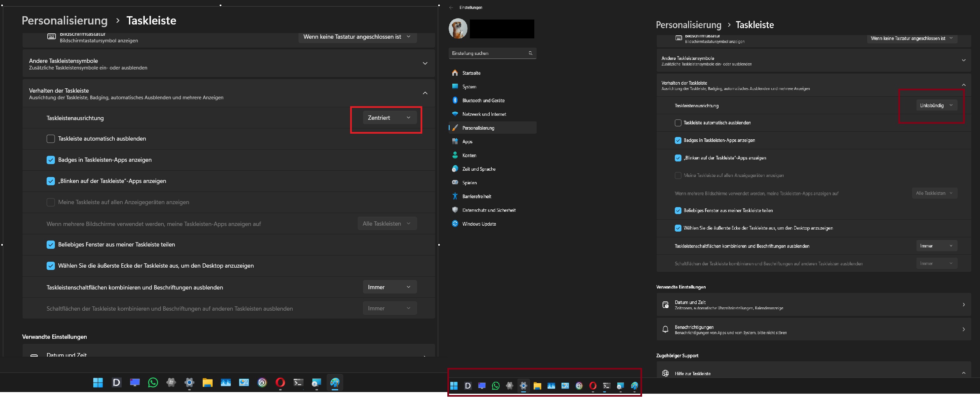Toggle Beliebiges Fenster teilen checkbox in Zentriert panel

51,245
